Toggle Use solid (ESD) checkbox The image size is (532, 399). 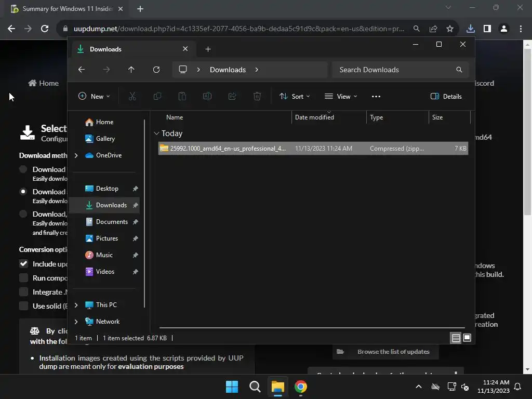pos(23,305)
